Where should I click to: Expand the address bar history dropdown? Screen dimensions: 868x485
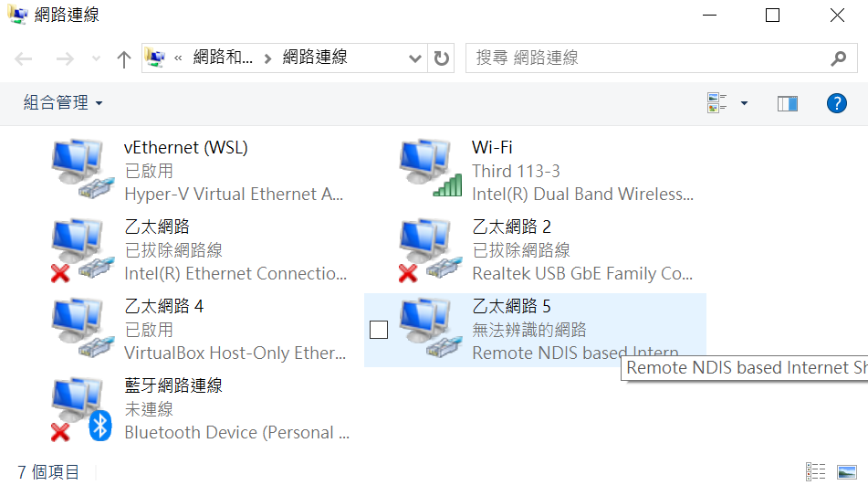(x=414, y=58)
